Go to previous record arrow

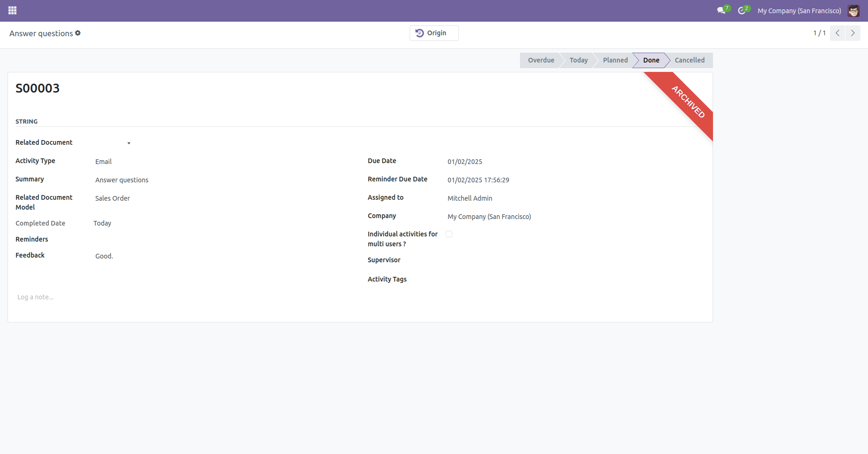[x=837, y=33]
